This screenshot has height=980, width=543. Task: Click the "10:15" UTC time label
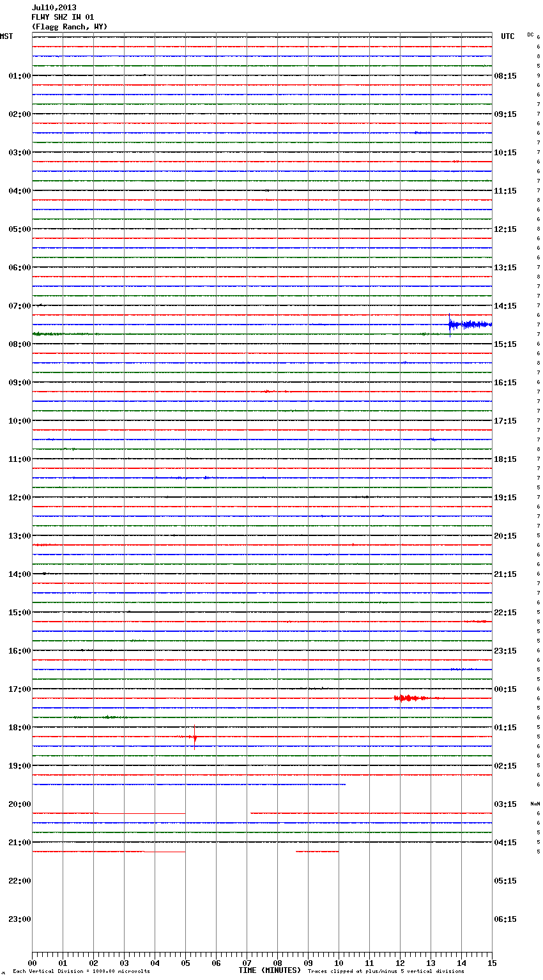[x=505, y=153]
